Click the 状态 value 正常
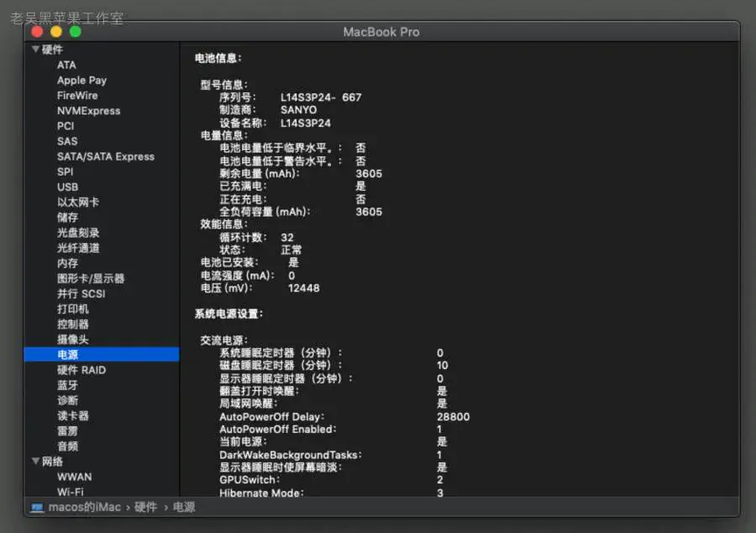Viewport: 756px width, 533px height. pos(291,250)
